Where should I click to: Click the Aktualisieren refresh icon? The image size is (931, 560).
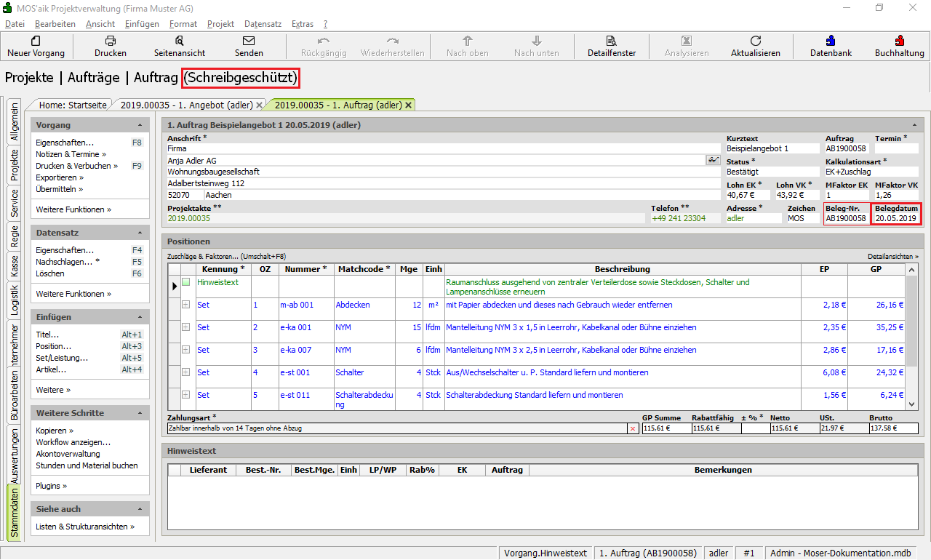click(756, 41)
